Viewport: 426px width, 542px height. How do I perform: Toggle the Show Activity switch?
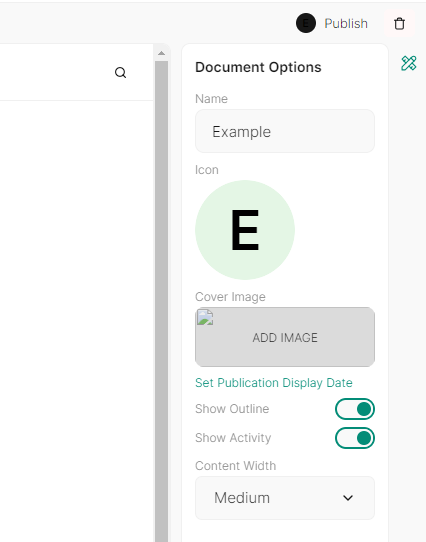tap(354, 438)
